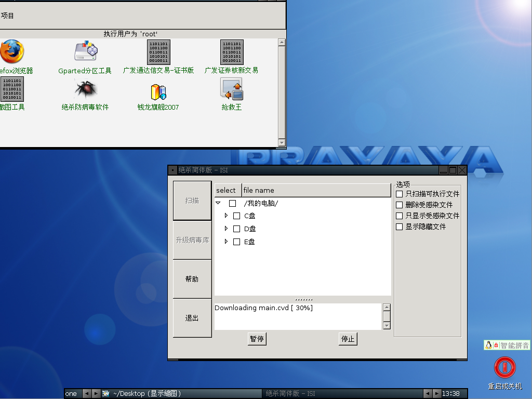Image resolution: width=532 pixels, height=399 pixels.
Task: Launch the 截图工具 screenshot tool icon
Action: pos(12,89)
